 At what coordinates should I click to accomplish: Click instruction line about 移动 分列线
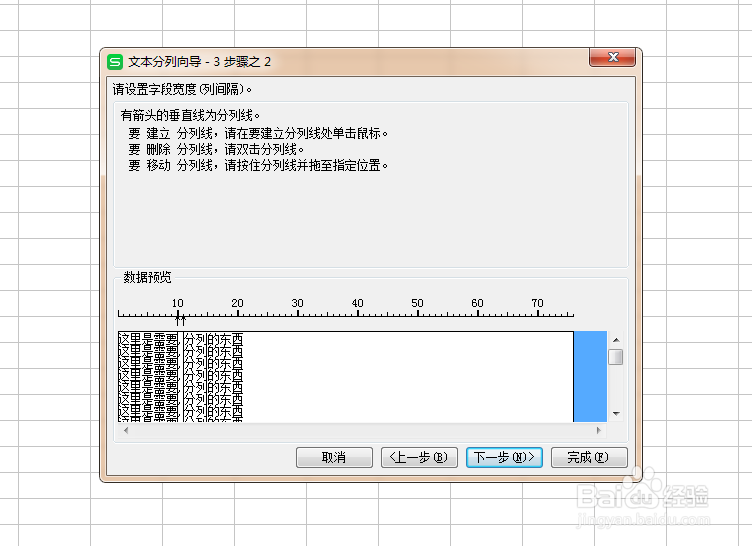(258, 166)
